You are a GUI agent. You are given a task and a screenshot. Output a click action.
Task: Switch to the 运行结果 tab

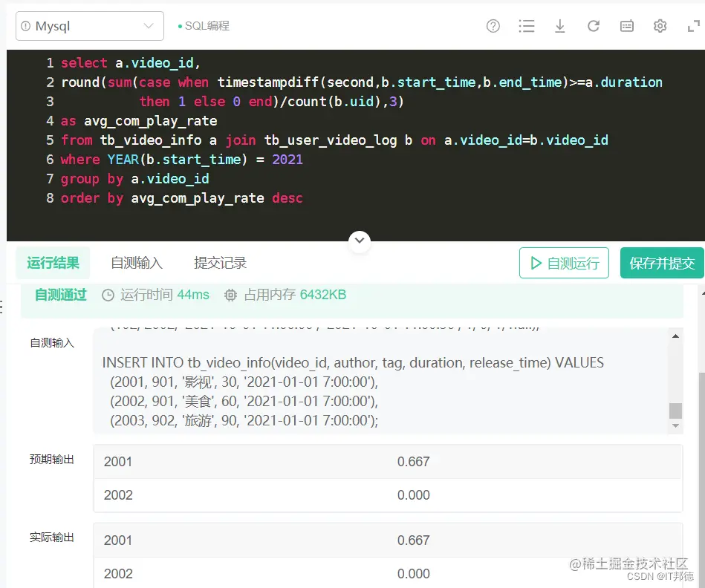coord(53,263)
